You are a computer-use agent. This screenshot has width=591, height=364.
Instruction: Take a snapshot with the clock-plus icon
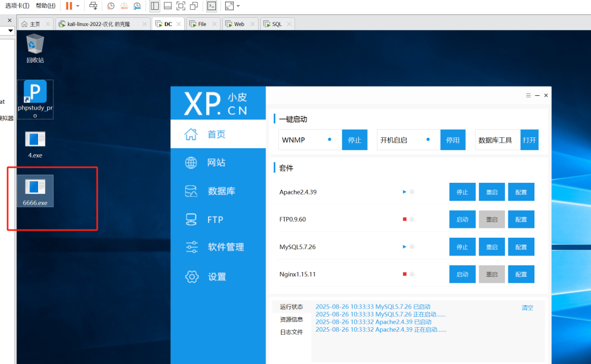pyautogui.click(x=110, y=6)
